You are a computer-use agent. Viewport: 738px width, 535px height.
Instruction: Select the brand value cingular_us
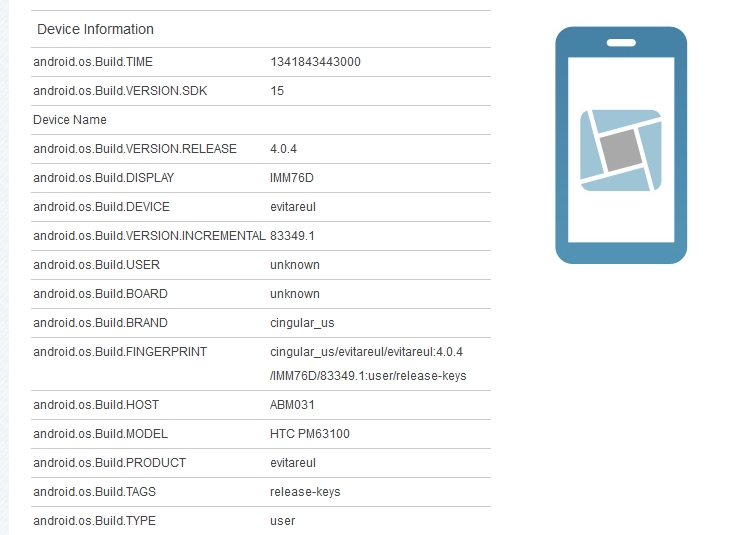coord(302,323)
